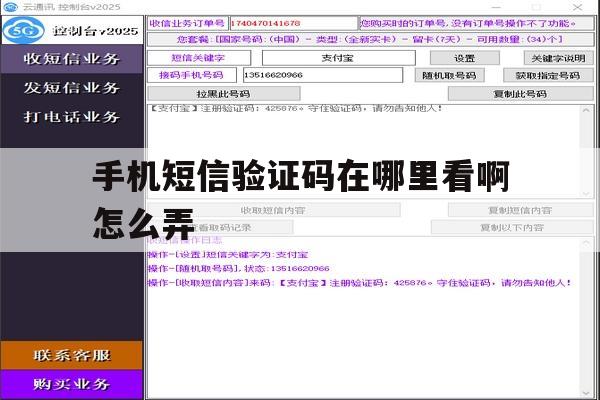This screenshot has width=600, height=400.
Task: Click 收取短信内容 button
Action: (273, 210)
